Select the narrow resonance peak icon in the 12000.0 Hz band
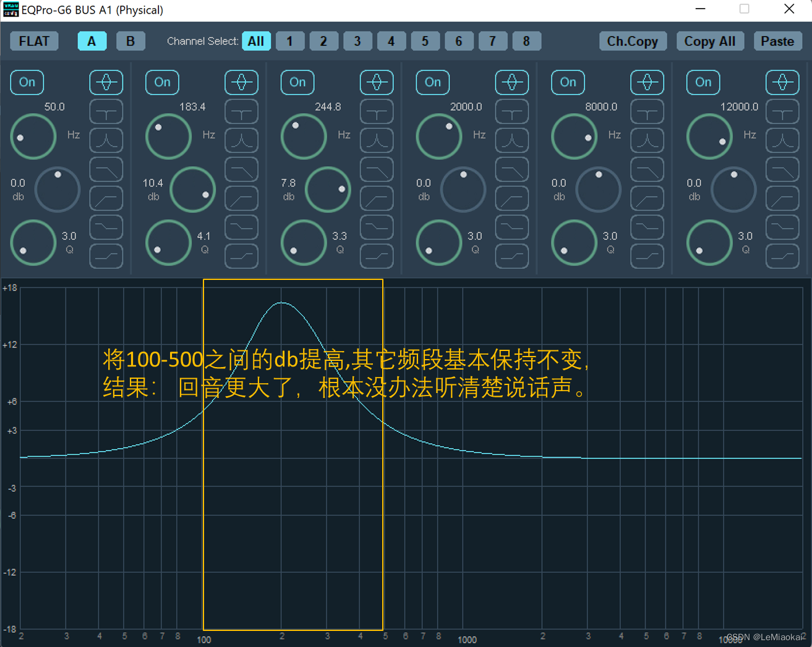The height and width of the screenshot is (647, 812). tap(782, 140)
